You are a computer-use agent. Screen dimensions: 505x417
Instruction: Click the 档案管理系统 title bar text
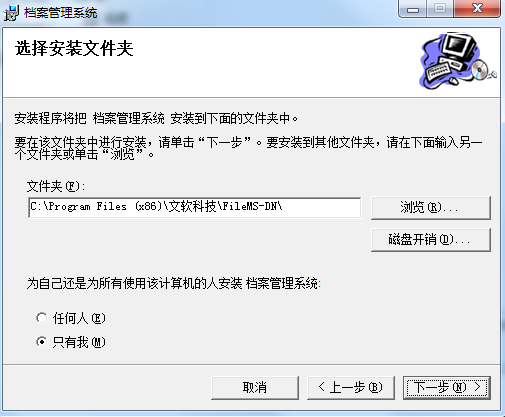pyautogui.click(x=61, y=13)
